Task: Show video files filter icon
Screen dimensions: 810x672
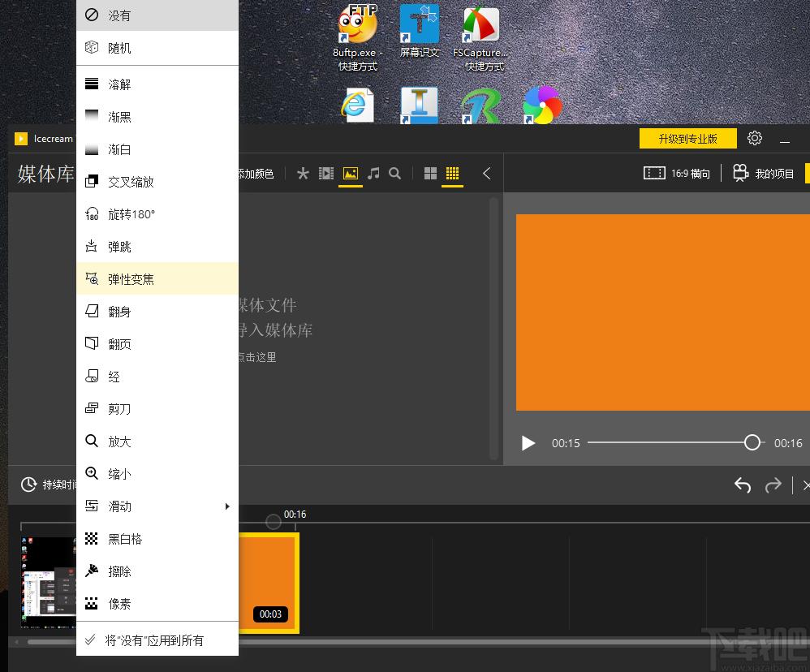Action: [x=326, y=174]
